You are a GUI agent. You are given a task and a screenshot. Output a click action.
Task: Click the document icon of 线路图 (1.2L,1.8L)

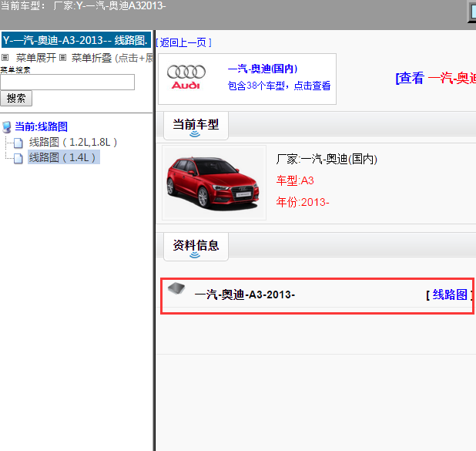click(x=18, y=143)
